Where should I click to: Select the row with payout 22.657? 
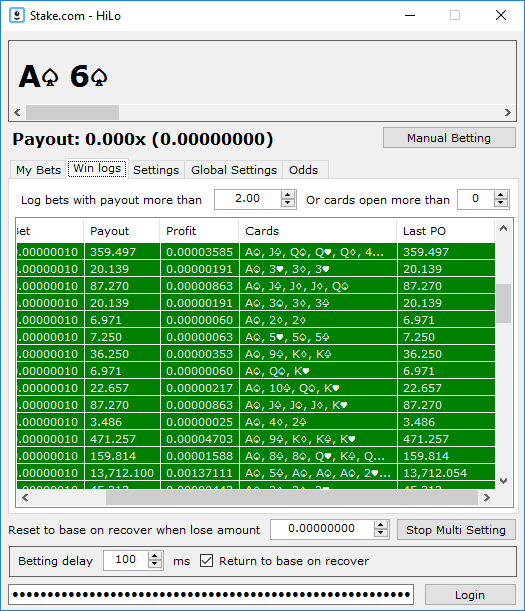point(256,388)
